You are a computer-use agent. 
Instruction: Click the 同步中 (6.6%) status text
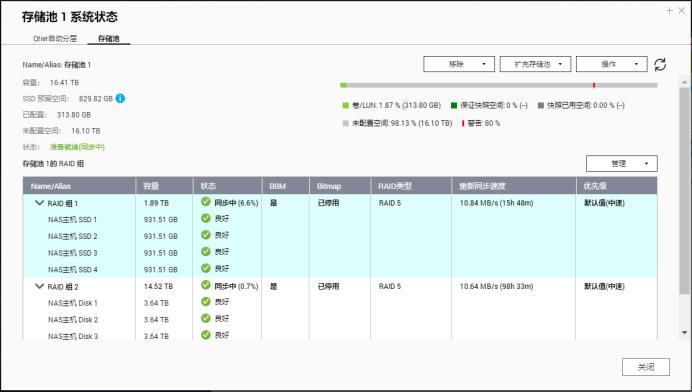coord(236,203)
